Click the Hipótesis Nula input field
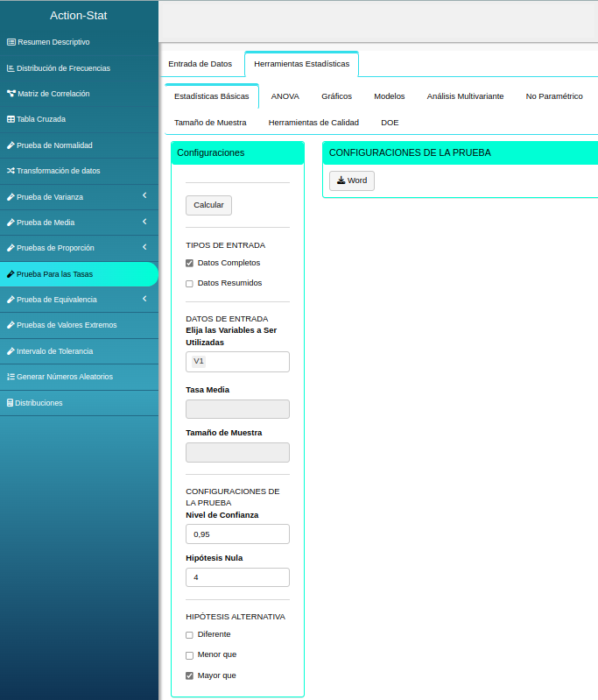Viewport: 598px width, 700px height. click(x=237, y=577)
